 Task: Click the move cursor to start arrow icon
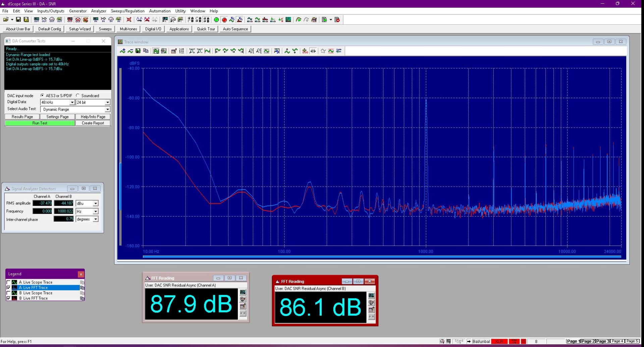coord(217,51)
